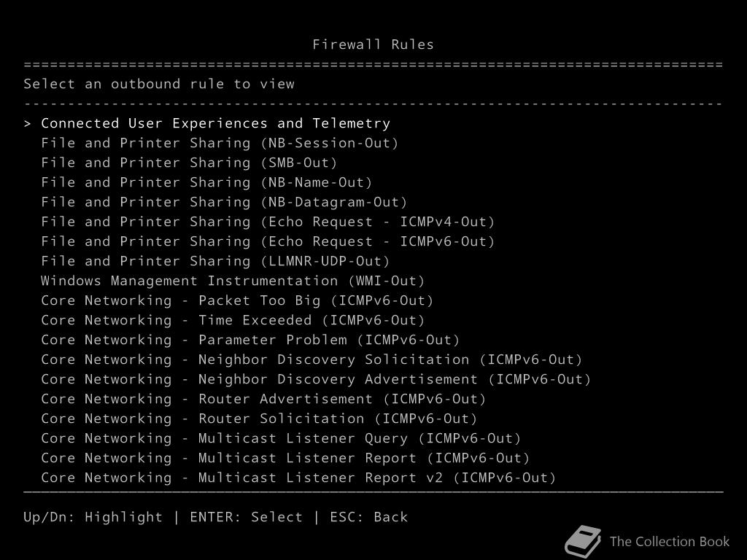Select Multicast Listener Query rule
The image size is (747, 560).
coord(281,438)
